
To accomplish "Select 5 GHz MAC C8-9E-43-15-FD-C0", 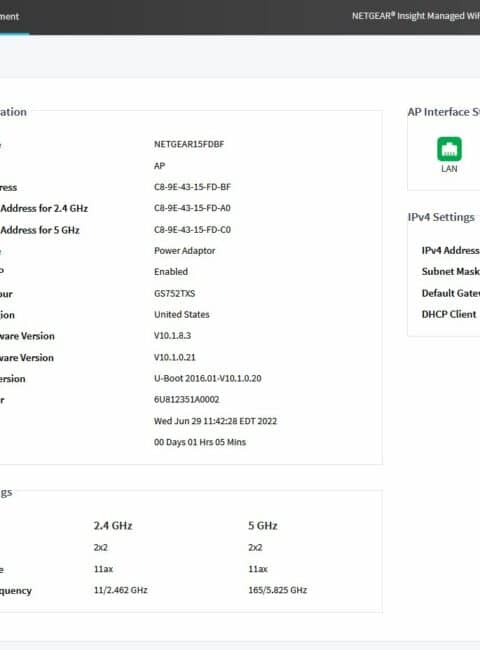I will (192, 230).
